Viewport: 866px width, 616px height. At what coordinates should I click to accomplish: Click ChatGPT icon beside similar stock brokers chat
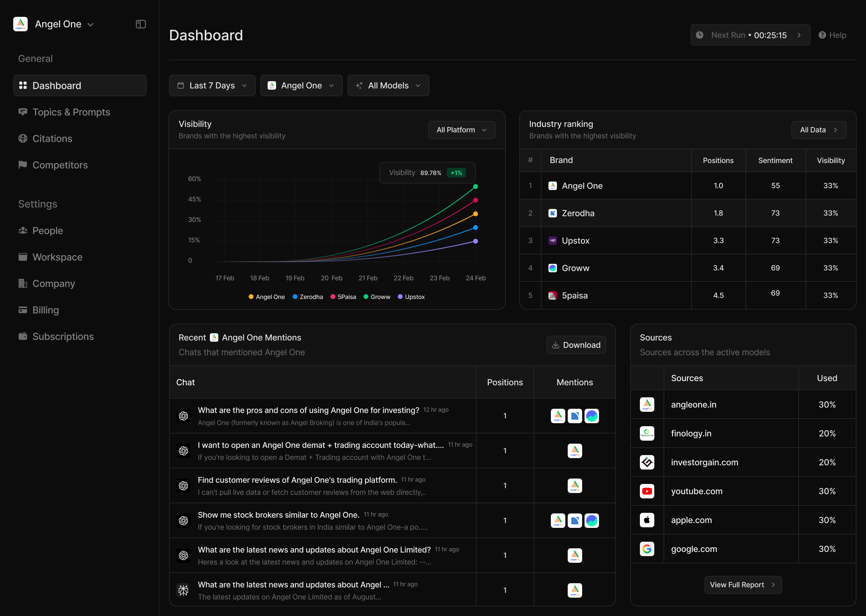183,521
